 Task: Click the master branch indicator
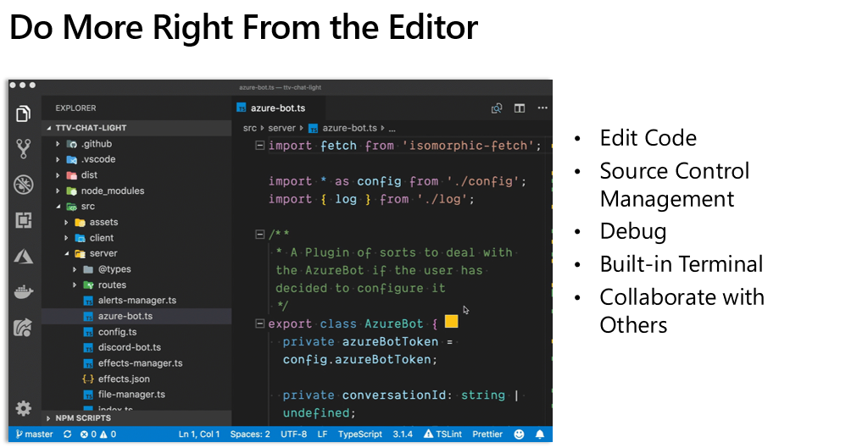pyautogui.click(x=34, y=434)
